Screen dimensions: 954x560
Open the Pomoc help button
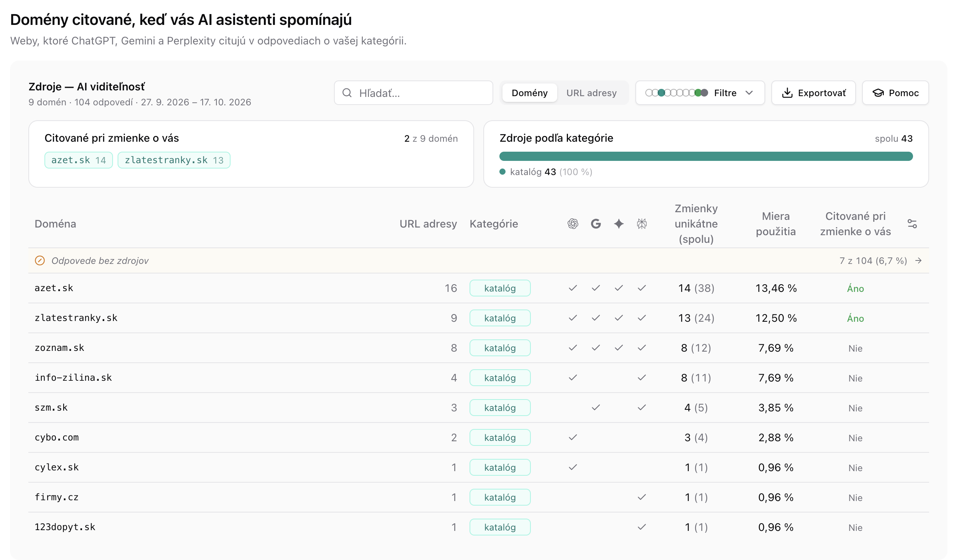pos(895,93)
